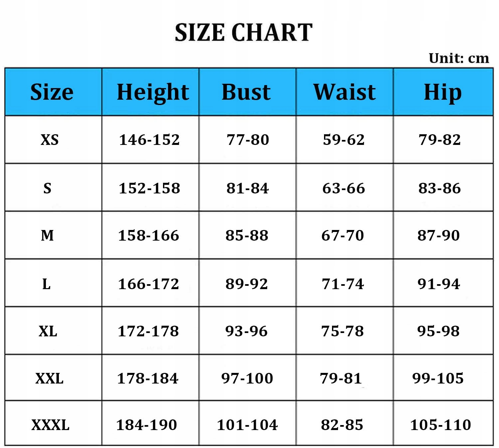Click height cell 146-152
The image size is (499, 448).
point(149,140)
